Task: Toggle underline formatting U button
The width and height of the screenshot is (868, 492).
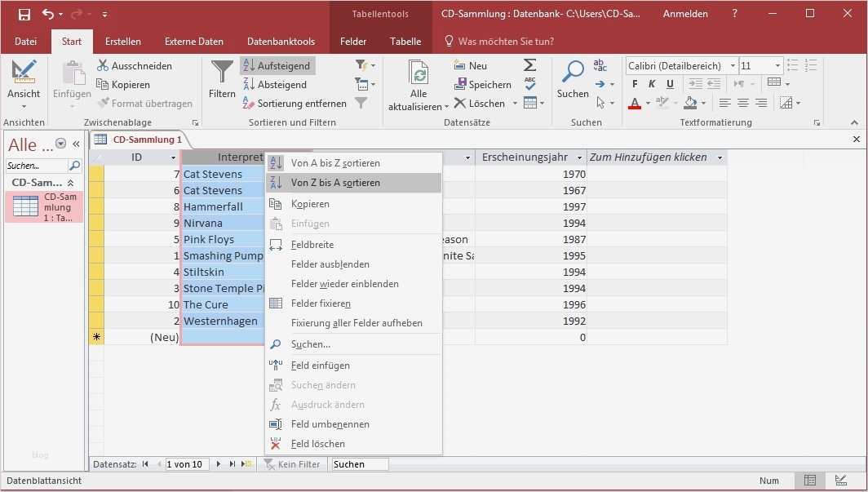Action: click(670, 84)
